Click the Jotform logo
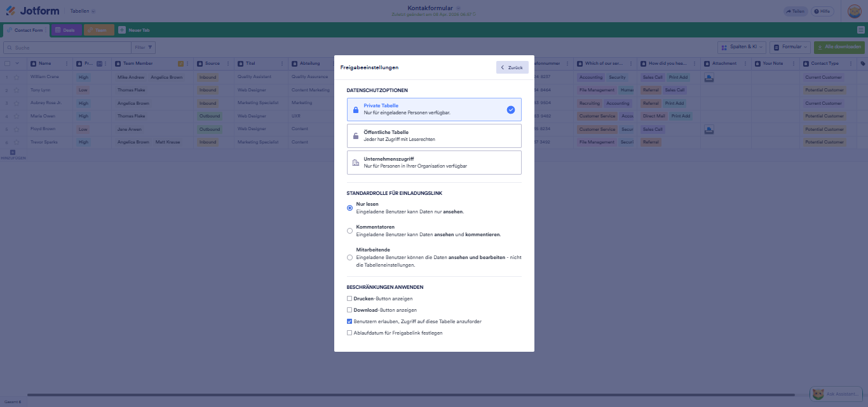The height and width of the screenshot is (407, 868). tap(33, 11)
